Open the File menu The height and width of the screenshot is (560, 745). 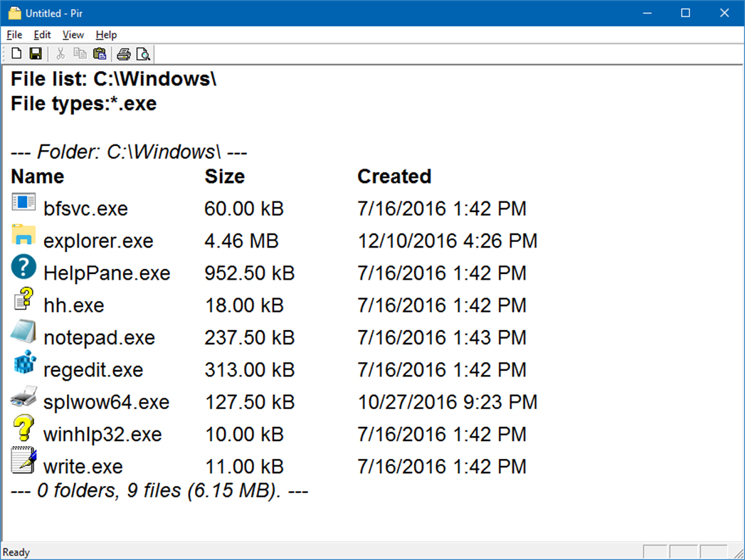(14, 35)
